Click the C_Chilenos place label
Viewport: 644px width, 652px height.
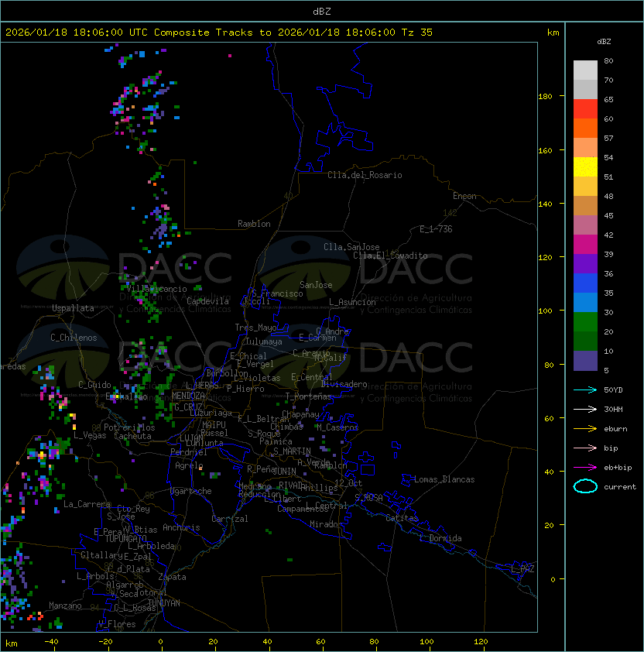pos(74,338)
